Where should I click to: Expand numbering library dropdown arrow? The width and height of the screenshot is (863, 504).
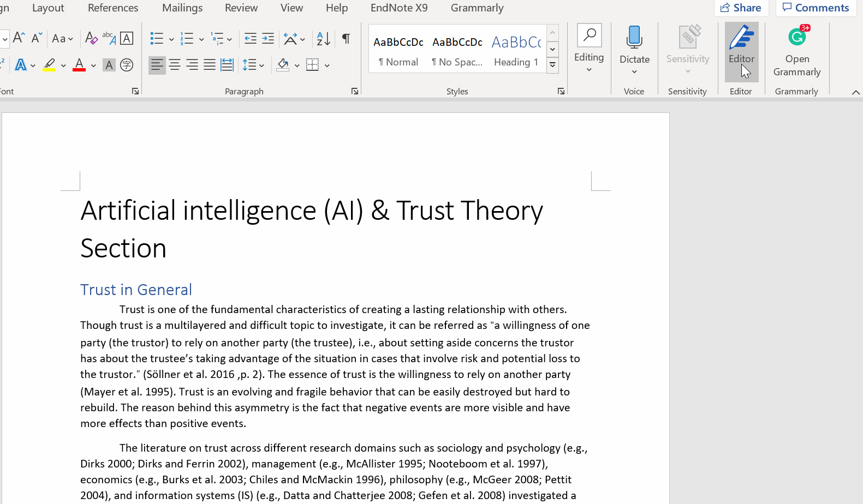[x=201, y=39]
